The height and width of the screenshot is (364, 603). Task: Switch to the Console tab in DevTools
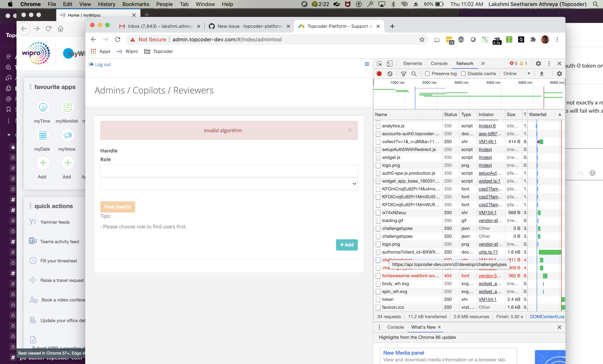439,64
